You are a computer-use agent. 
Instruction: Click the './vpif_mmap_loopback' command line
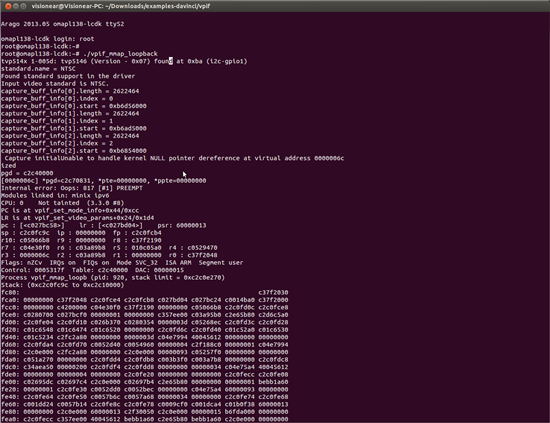[79, 54]
